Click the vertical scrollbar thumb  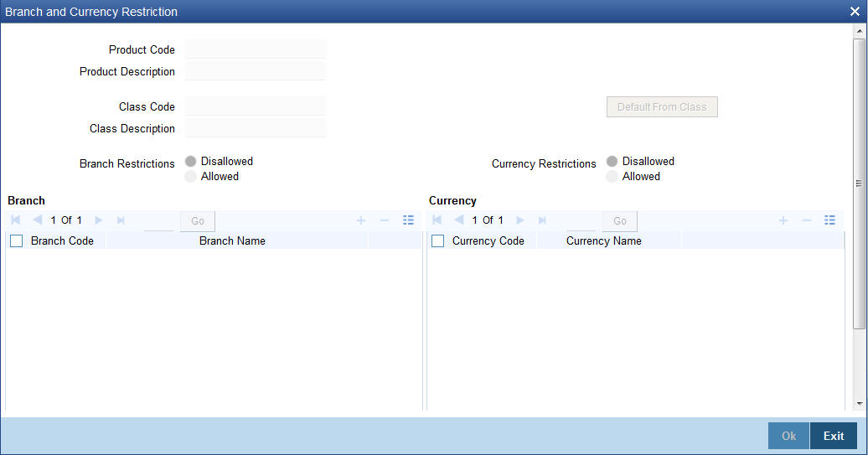[859, 184]
